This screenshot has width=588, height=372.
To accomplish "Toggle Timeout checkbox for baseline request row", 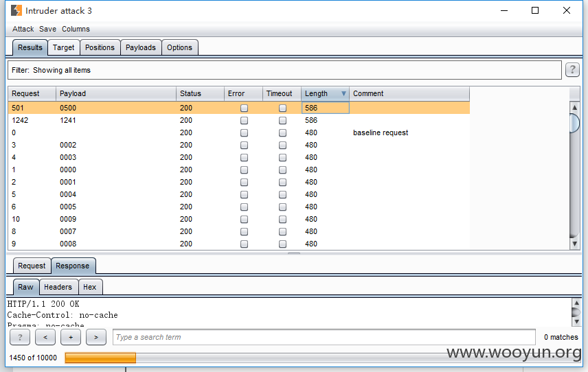I will pos(283,132).
